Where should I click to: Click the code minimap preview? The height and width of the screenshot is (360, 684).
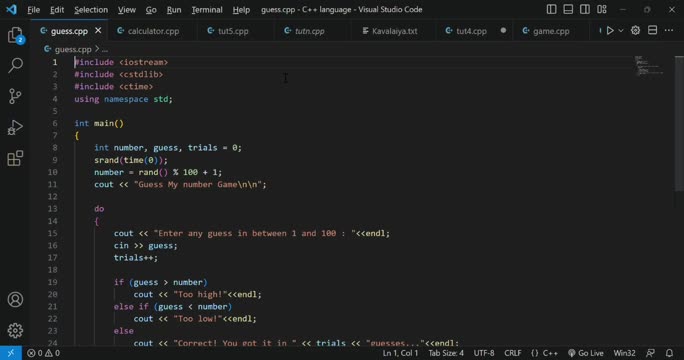tap(650, 66)
